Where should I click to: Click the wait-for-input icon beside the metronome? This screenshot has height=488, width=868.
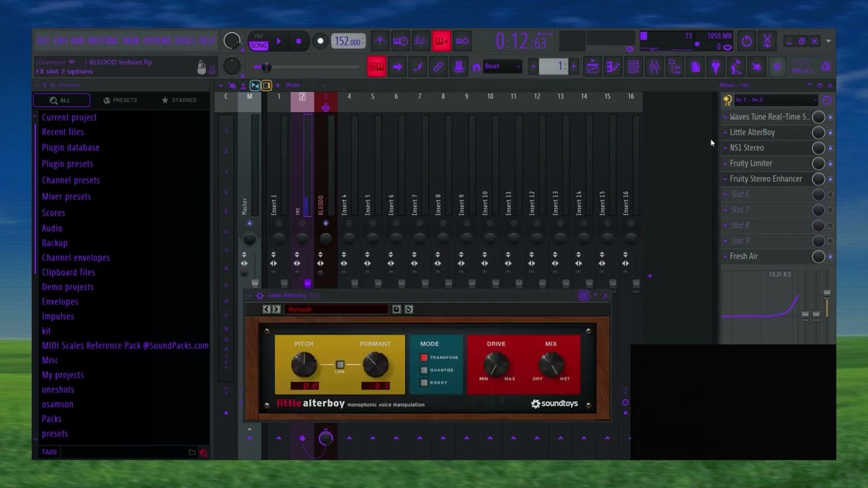[401, 41]
